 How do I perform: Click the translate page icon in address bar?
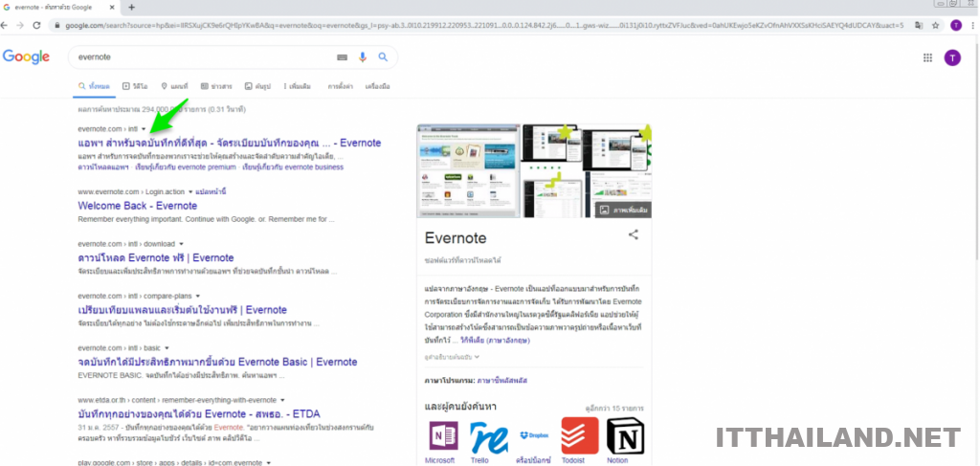[918, 26]
